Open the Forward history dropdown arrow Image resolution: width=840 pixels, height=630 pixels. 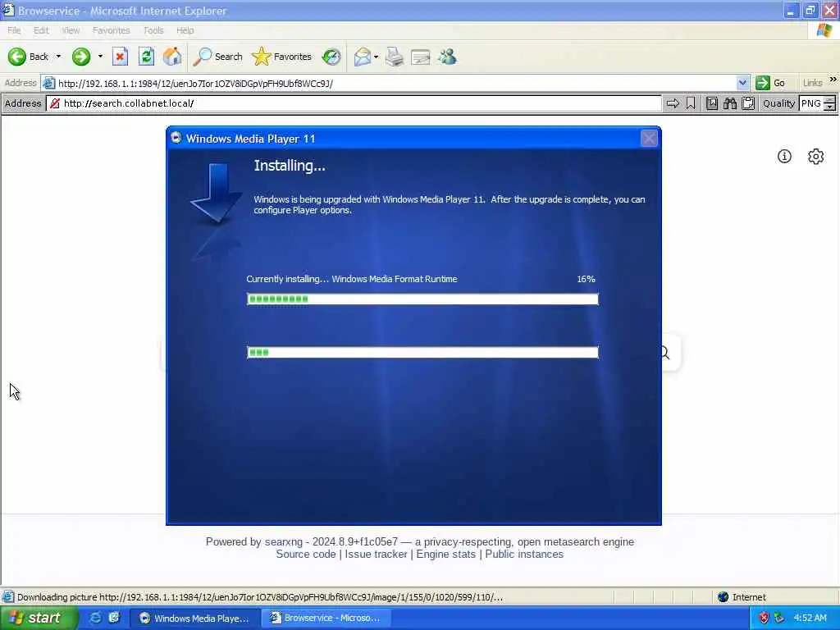100,57
